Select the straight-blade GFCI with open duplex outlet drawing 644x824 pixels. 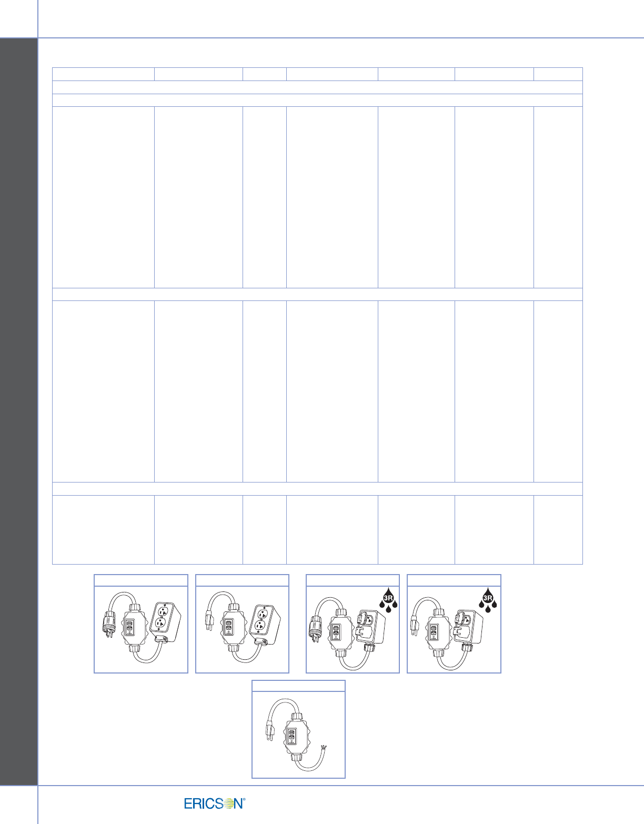(x=243, y=629)
